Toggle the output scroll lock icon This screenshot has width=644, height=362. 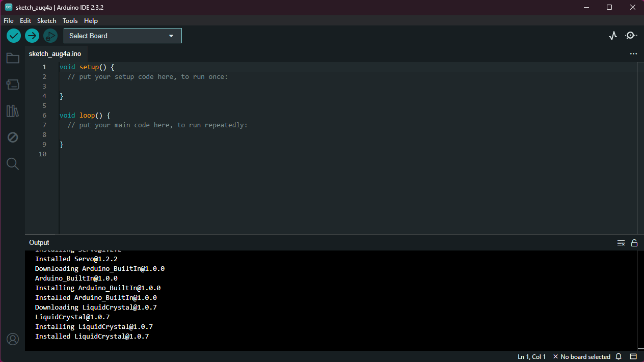click(634, 243)
